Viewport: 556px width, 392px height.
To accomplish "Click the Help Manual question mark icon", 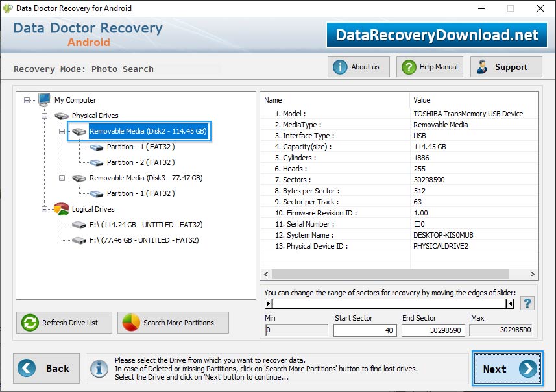I will [x=409, y=67].
